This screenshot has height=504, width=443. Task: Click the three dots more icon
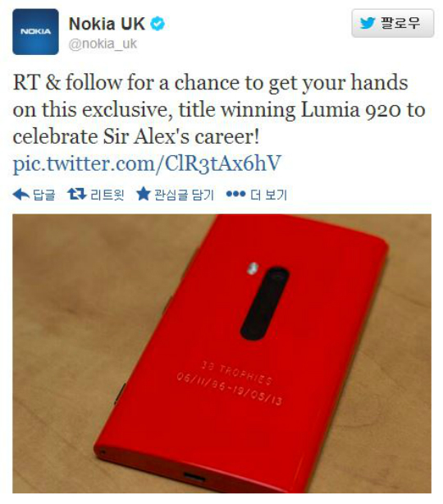[235, 195]
